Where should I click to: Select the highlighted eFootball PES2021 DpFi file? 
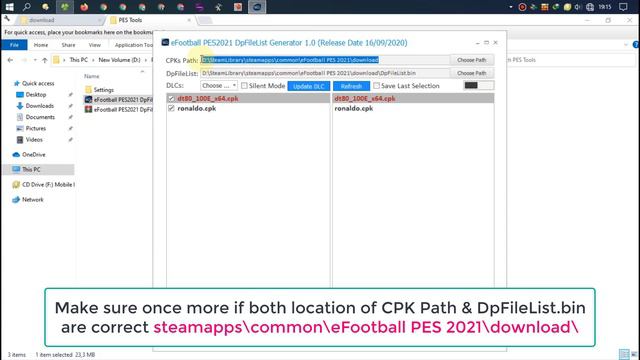click(118, 100)
